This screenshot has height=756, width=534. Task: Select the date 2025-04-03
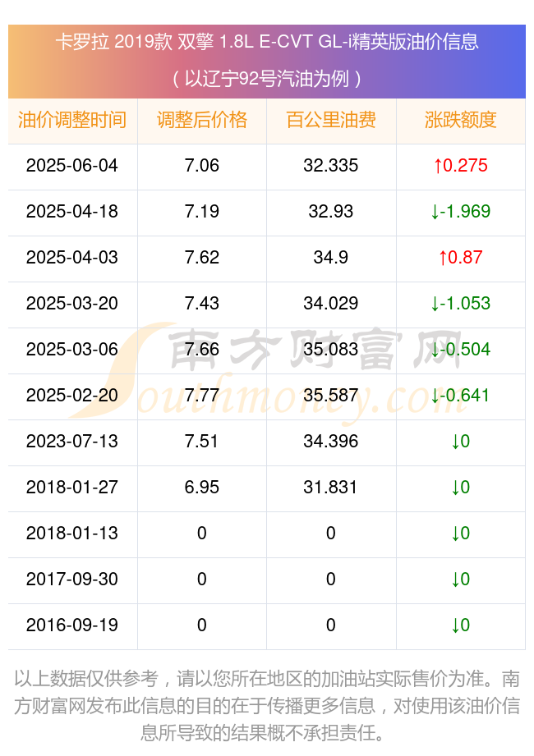pos(72,257)
